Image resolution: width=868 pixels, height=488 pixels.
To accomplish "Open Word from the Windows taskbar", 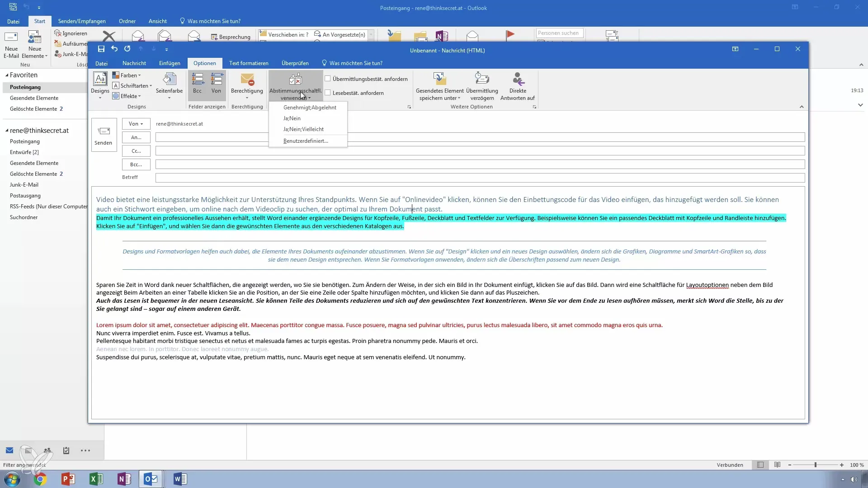I will click(x=179, y=479).
